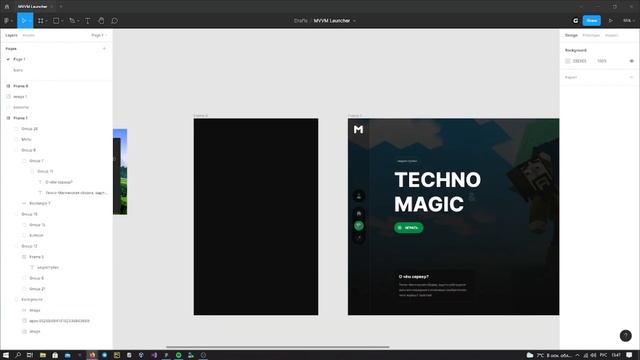Open Windows Search from taskbar
640x360 pixels.
[x=18, y=355]
